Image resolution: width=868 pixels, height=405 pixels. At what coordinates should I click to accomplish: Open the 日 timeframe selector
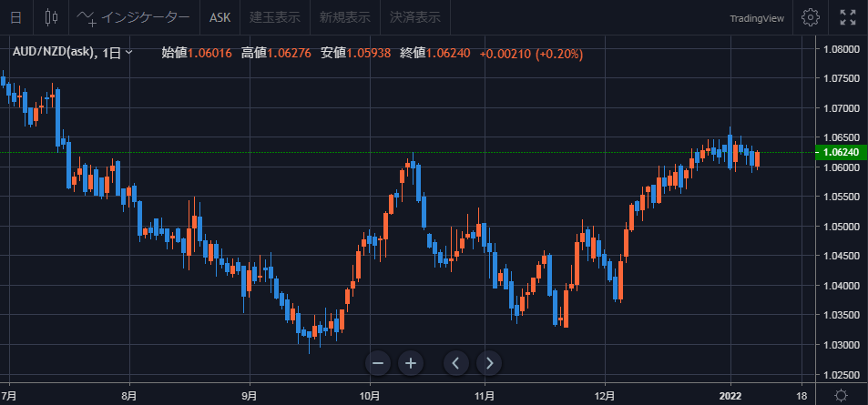click(16, 17)
